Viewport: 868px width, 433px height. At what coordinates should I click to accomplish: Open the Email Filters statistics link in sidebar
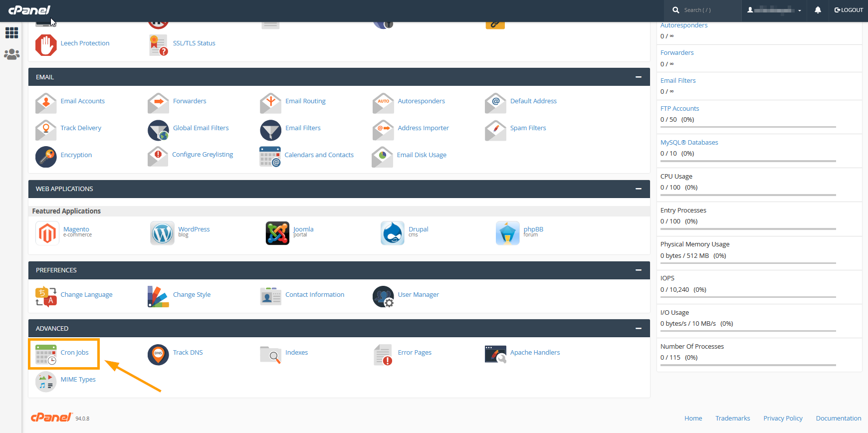[678, 80]
